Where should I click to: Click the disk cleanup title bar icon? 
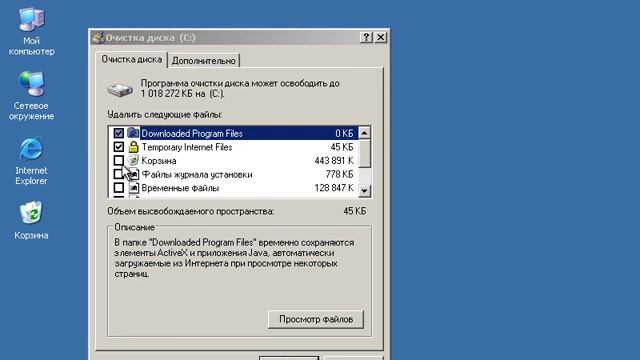[98, 38]
